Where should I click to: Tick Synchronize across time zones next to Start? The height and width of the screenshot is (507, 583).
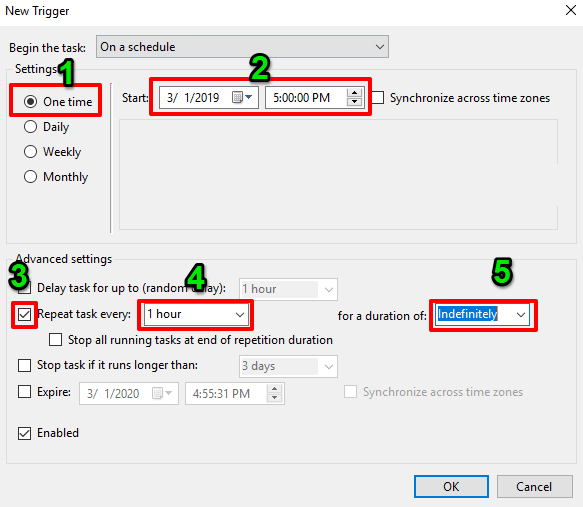tap(378, 98)
